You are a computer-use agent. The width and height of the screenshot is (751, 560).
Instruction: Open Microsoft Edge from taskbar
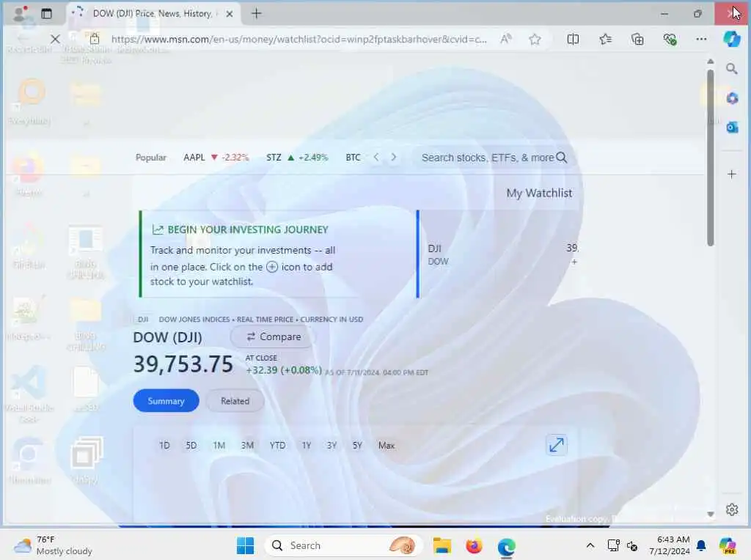pos(506,545)
